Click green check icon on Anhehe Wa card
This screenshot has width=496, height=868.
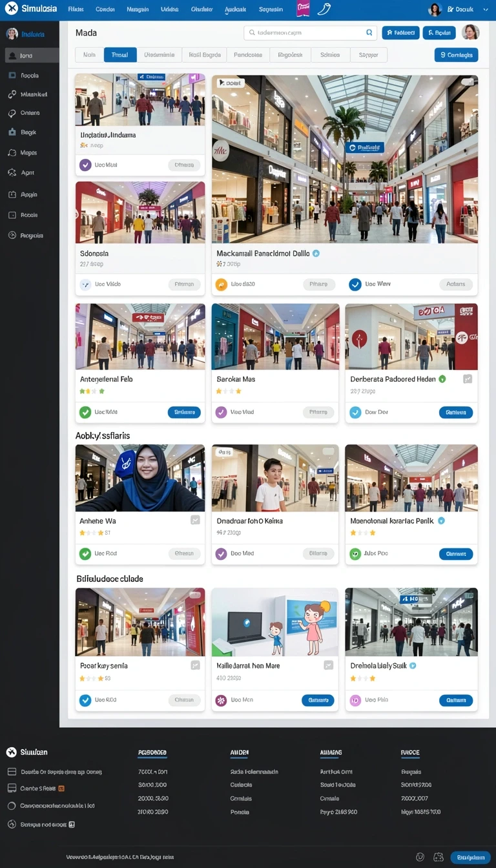[85, 553]
